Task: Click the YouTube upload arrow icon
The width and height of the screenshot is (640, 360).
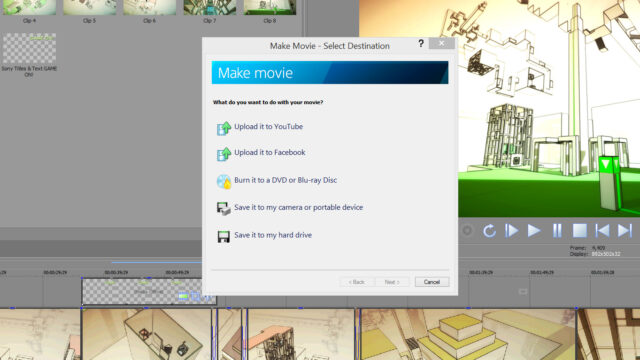Action: click(224, 128)
